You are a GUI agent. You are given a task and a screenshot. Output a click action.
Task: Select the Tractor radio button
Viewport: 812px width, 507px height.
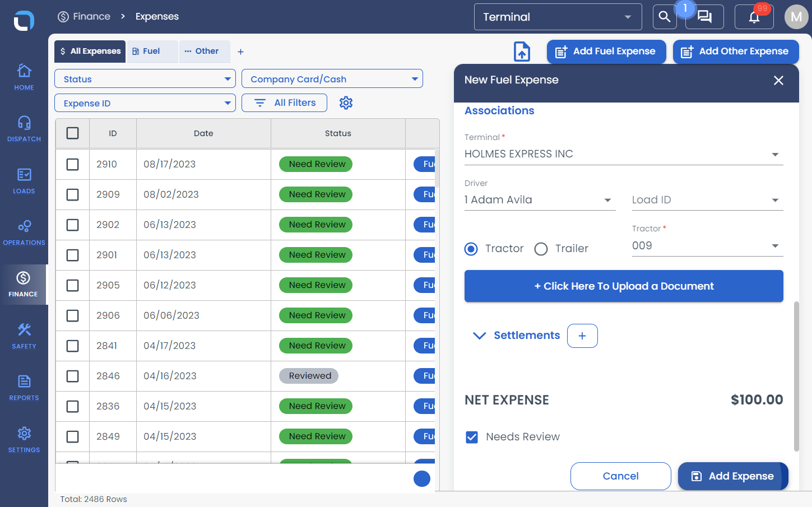471,249
